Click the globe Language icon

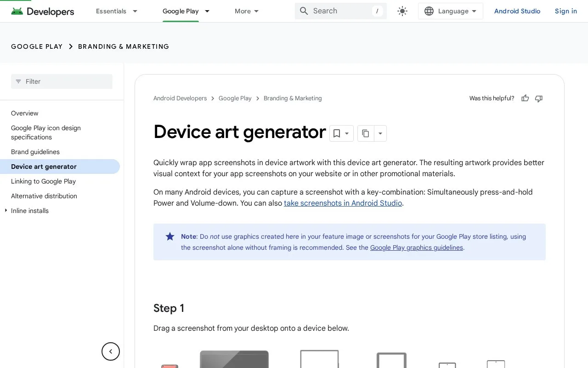pos(429,11)
